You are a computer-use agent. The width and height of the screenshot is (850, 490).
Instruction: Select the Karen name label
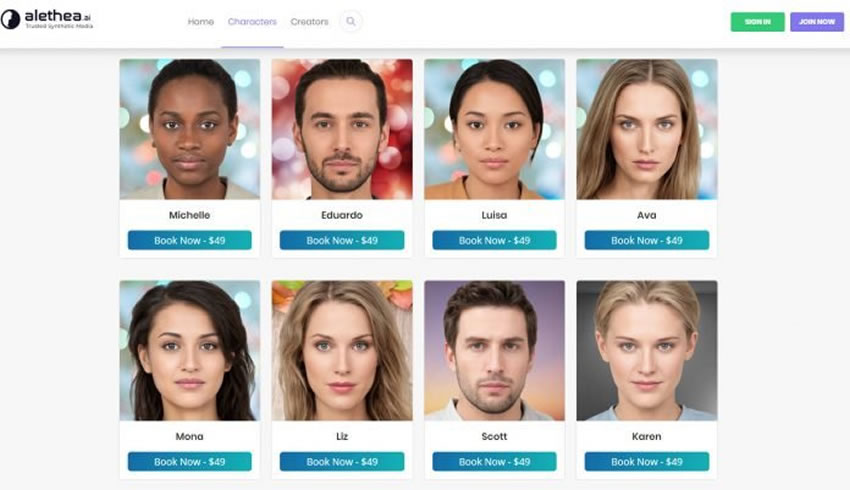tap(647, 436)
